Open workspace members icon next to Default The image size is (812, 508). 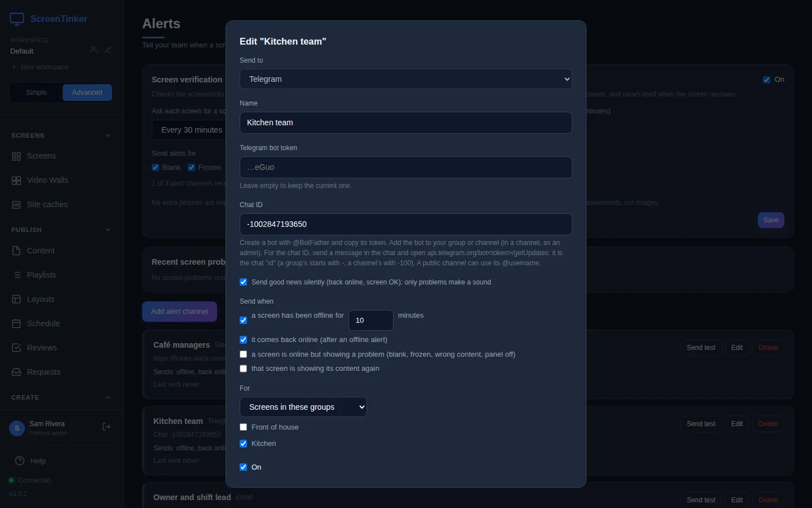coord(94,50)
